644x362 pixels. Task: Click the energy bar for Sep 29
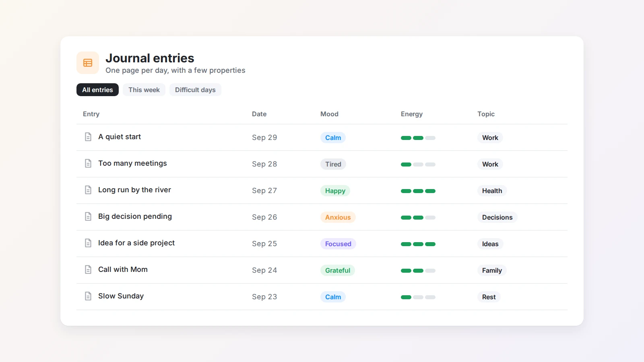coord(418,138)
